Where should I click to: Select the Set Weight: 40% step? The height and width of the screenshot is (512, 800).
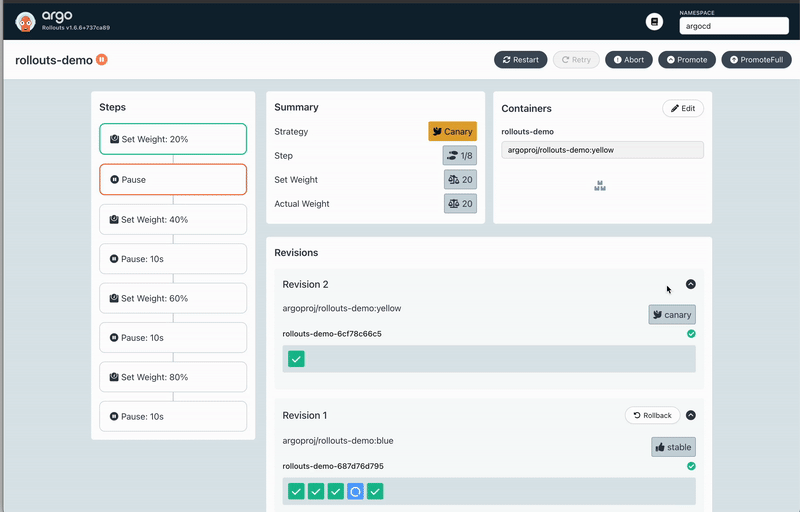click(x=173, y=219)
